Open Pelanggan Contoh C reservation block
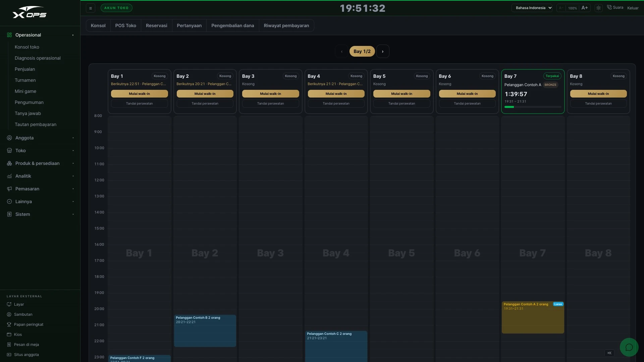The width and height of the screenshot is (644, 362). [336, 346]
